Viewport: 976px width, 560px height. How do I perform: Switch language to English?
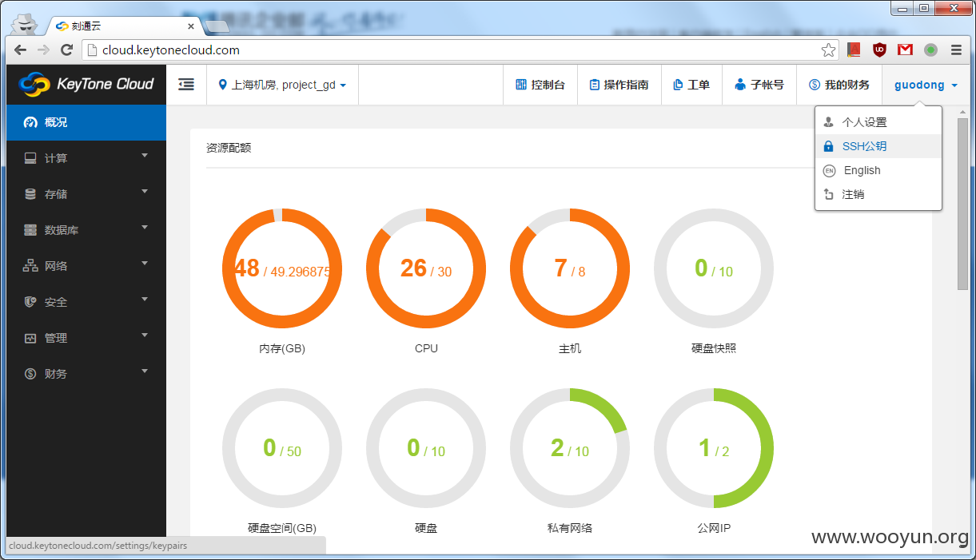pyautogui.click(x=878, y=170)
